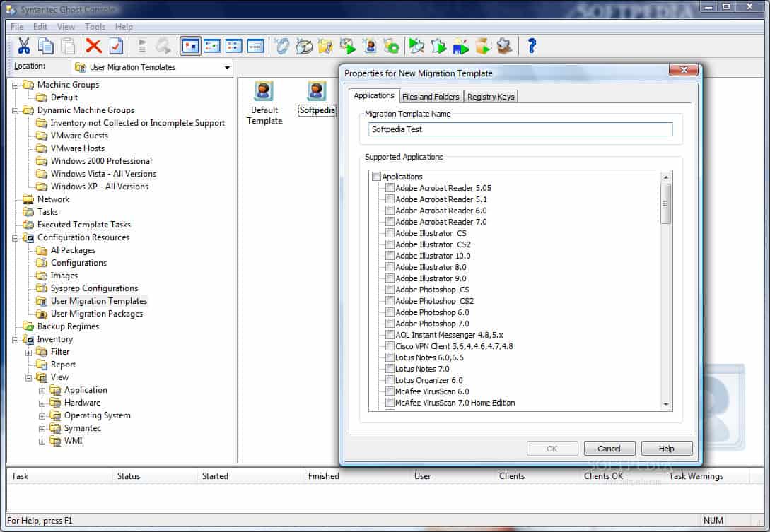
Task: Expand the Application node
Action: click(x=42, y=391)
